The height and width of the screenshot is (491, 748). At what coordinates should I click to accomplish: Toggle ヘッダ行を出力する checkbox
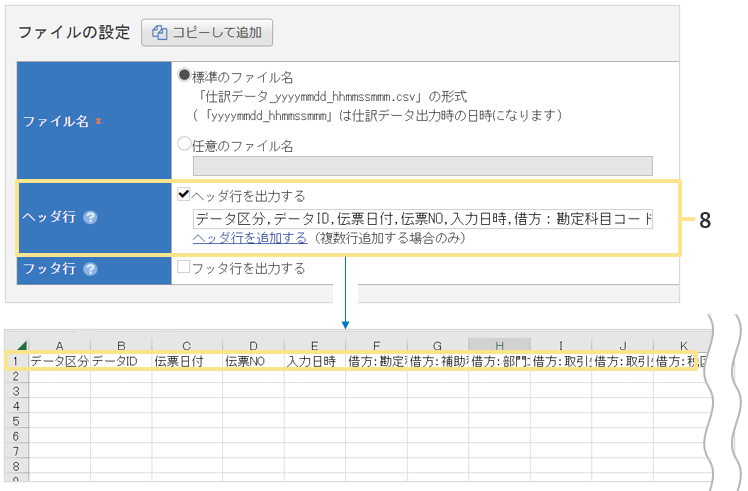click(x=184, y=195)
